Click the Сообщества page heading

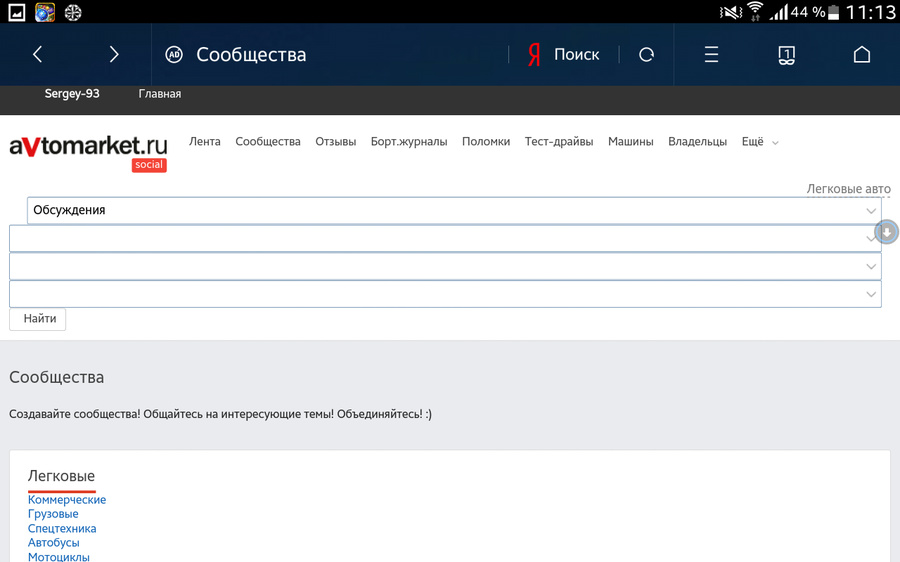coord(56,377)
